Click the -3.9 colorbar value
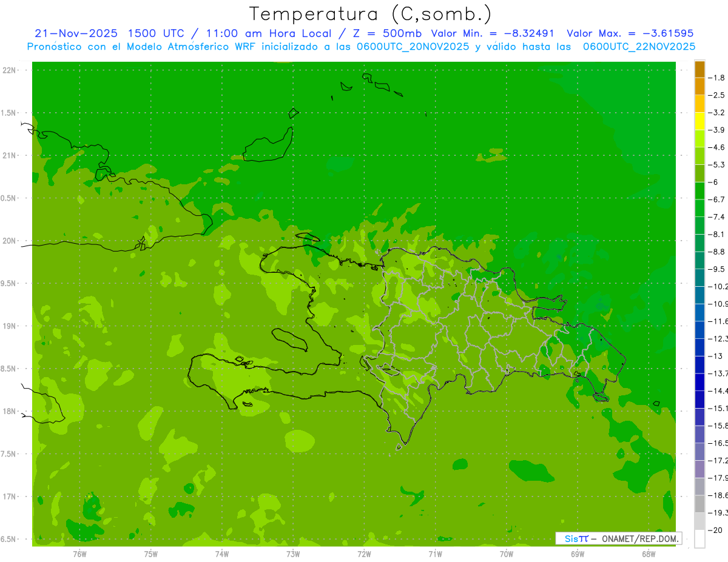728x562 pixels. [x=717, y=130]
